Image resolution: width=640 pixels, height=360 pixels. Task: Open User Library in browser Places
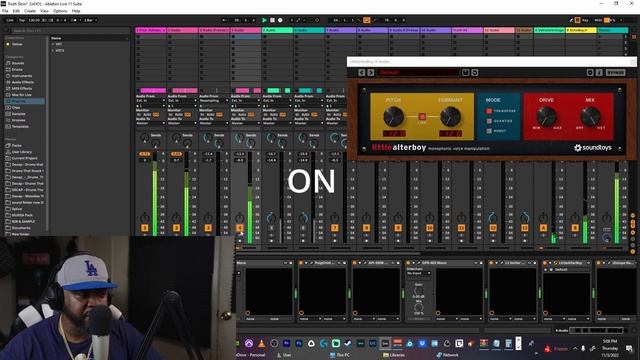click(x=22, y=152)
